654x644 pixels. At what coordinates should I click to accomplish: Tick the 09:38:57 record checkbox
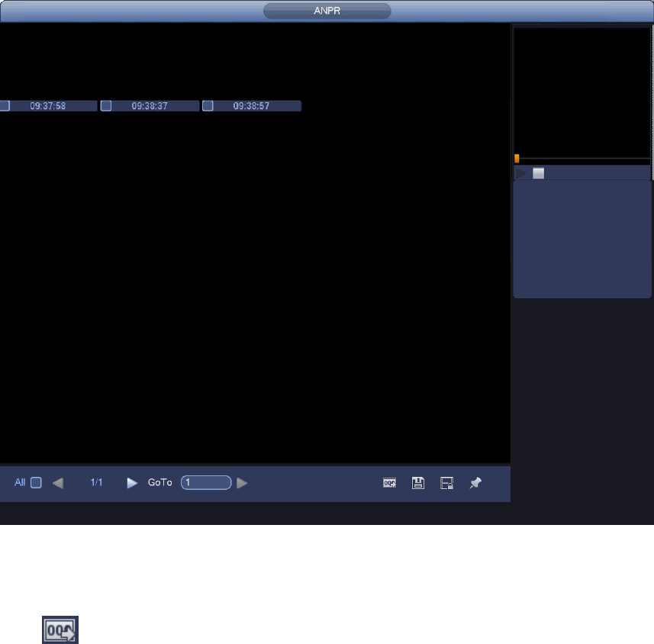(x=208, y=106)
